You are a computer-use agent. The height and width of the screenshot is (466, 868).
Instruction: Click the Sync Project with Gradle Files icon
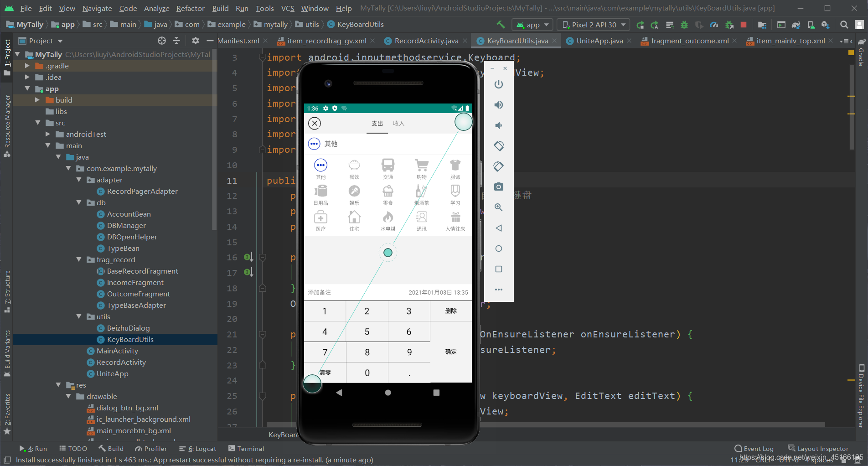[796, 25]
